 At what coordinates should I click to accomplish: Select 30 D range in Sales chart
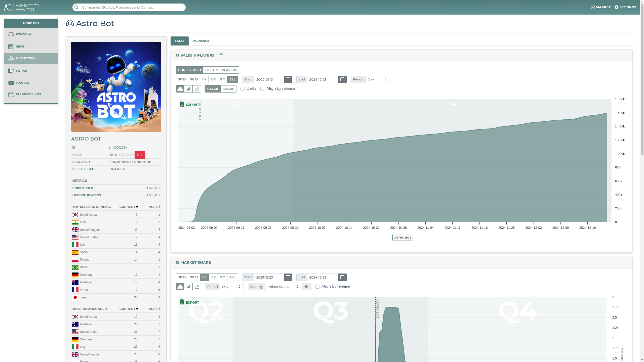pyautogui.click(x=182, y=79)
